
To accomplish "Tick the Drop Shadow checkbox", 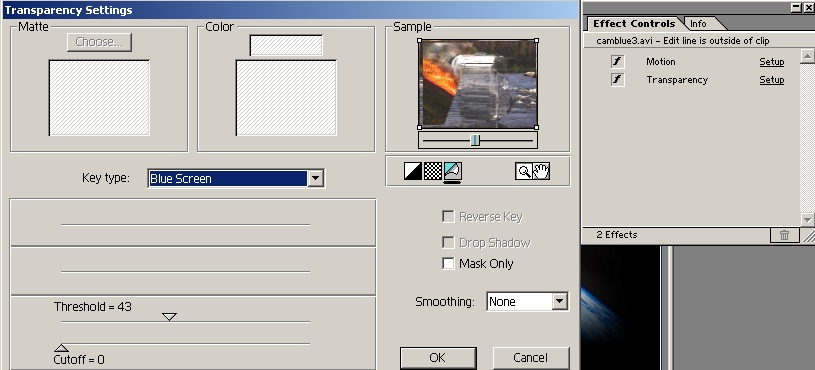I will [448, 243].
